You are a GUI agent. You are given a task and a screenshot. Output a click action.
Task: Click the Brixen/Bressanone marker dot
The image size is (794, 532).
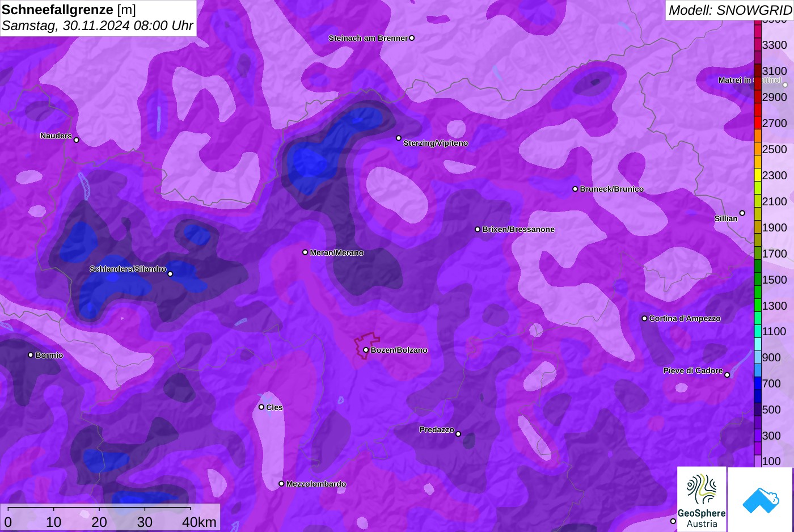tap(478, 229)
